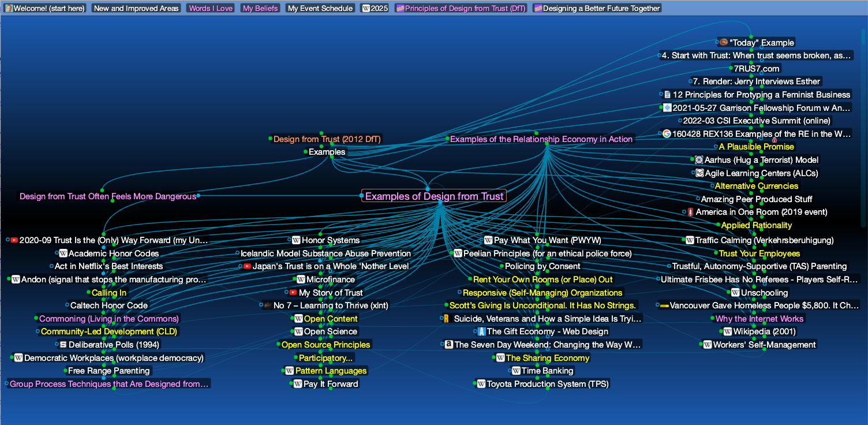Click jump gate left of Examples of Design from Trust
The image size is (868, 425).
coord(361,196)
